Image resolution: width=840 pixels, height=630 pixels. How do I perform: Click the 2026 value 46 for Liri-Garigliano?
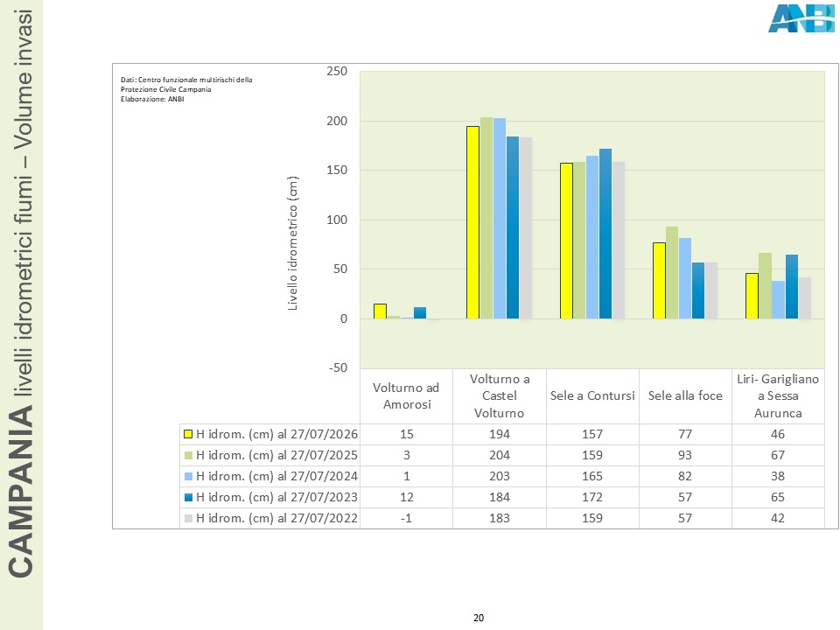pos(778,434)
